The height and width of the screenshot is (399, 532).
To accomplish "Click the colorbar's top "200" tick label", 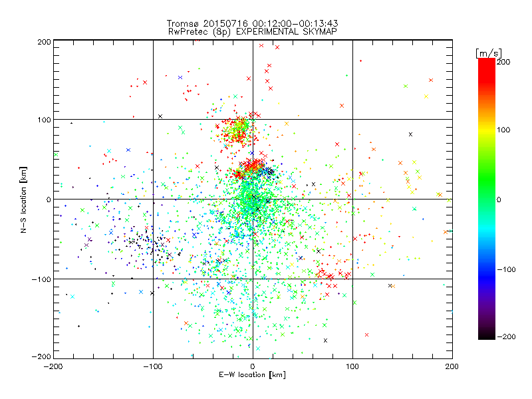I will click(x=503, y=62).
